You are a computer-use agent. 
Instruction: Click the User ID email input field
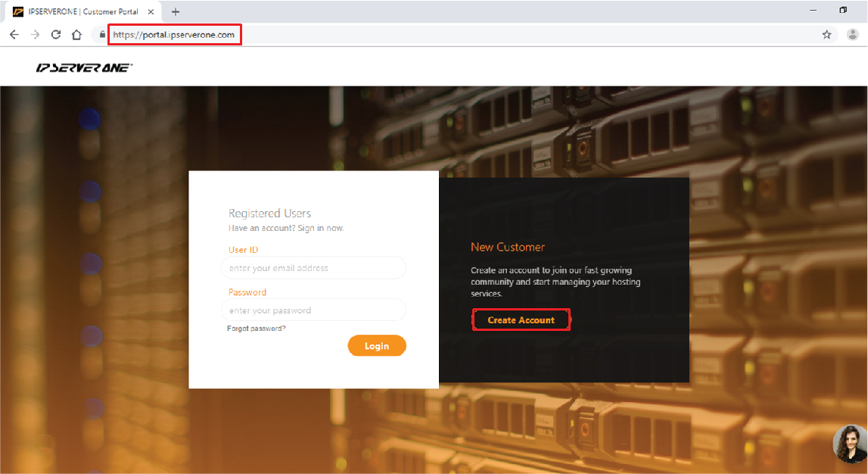coord(313,267)
